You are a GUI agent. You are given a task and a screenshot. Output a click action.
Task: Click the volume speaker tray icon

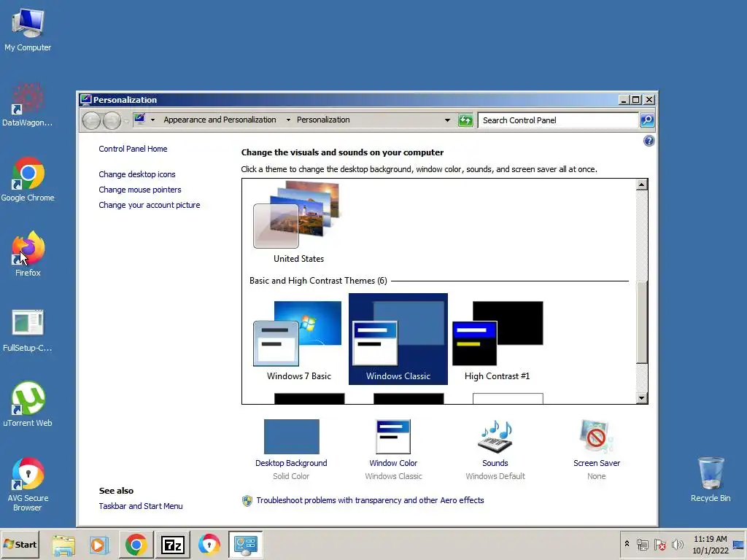coord(677,544)
